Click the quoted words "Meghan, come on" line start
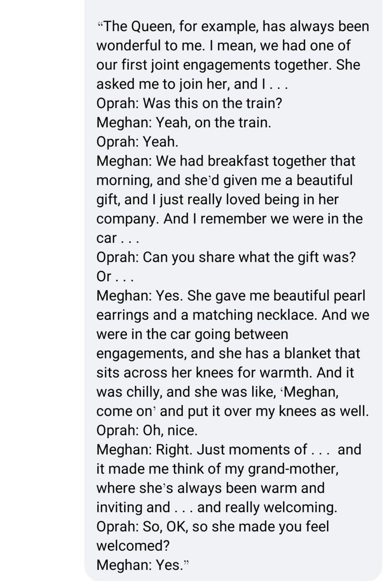Viewport: 392px width, 581px height. click(309, 392)
